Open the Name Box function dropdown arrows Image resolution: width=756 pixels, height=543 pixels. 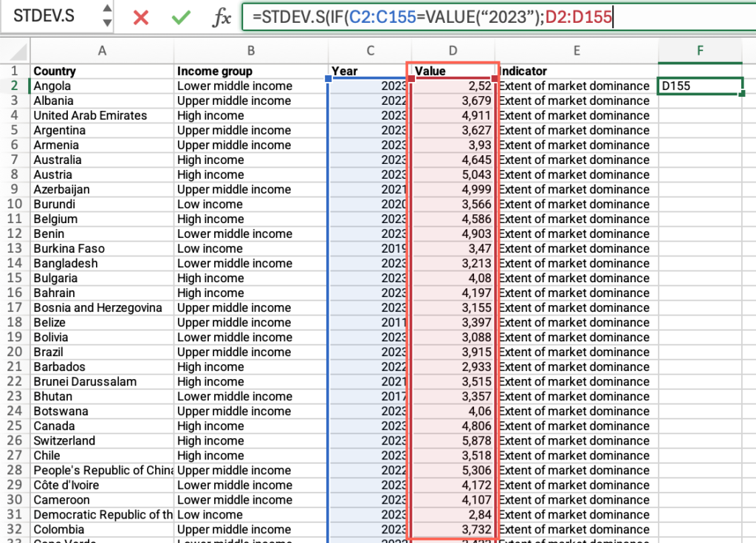107,16
